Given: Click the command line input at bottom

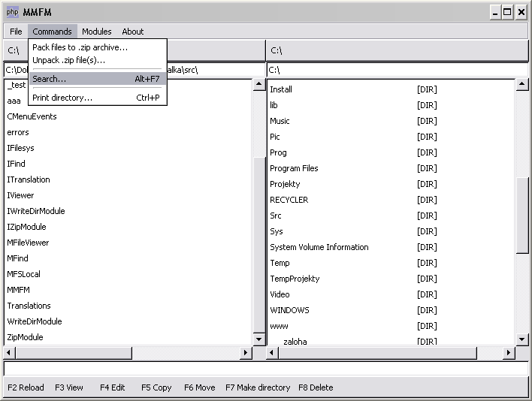Looking at the screenshot, I should coord(266,369).
